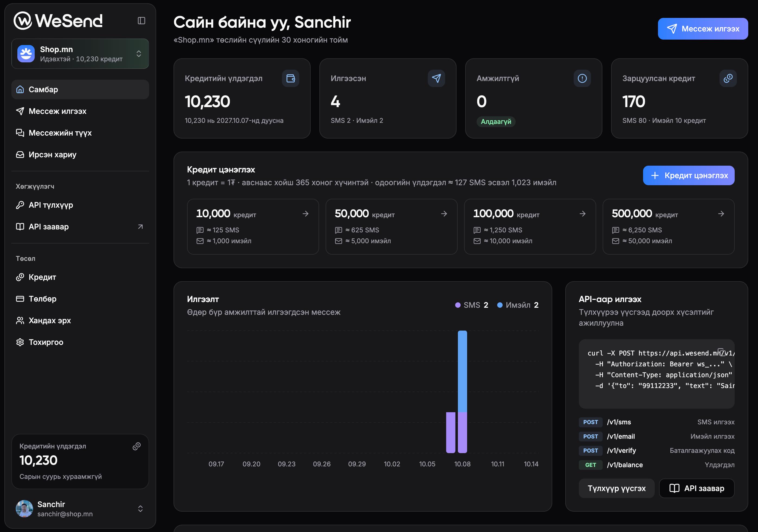Click the paper plane icon in Илгээсэн card
Image resolution: width=758 pixels, height=532 pixels.
[436, 78]
